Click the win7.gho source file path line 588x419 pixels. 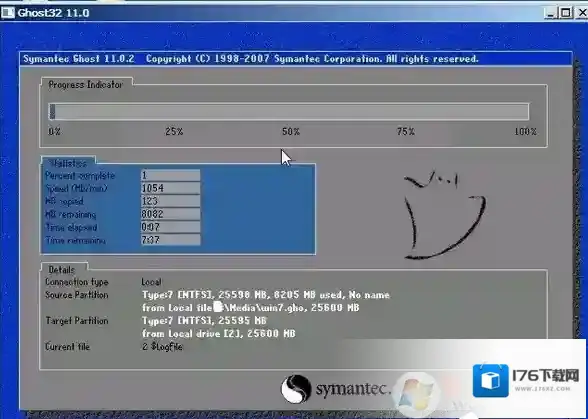[x=250, y=308]
